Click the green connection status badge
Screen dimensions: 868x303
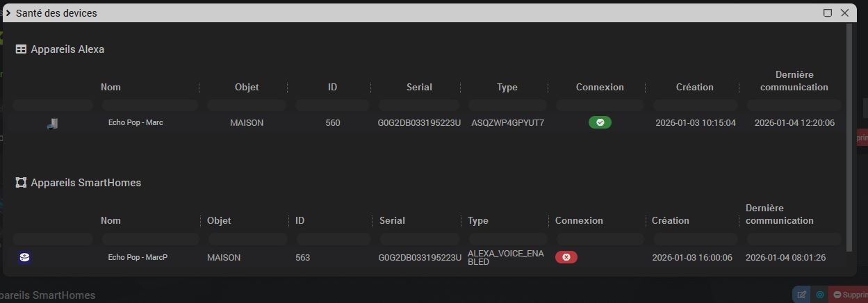point(600,122)
